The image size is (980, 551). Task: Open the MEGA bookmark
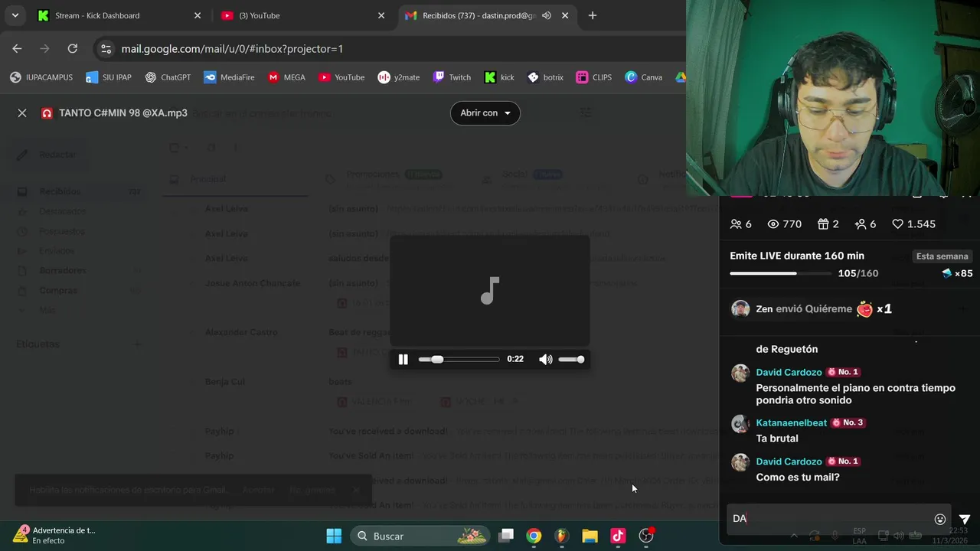(286, 77)
